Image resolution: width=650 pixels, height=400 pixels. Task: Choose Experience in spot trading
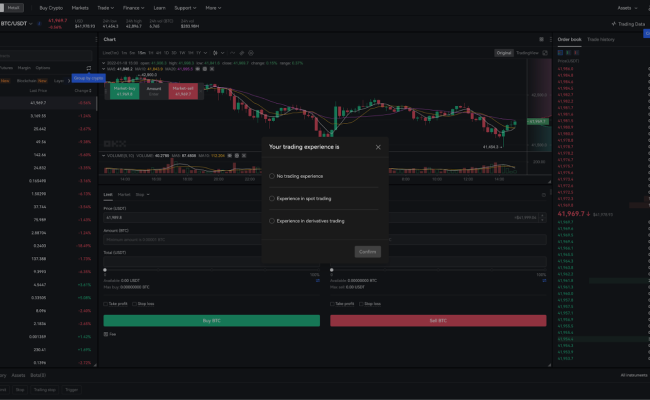coord(272,198)
